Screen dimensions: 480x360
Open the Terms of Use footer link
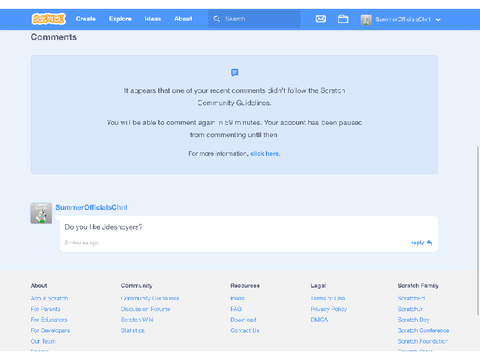(x=328, y=298)
